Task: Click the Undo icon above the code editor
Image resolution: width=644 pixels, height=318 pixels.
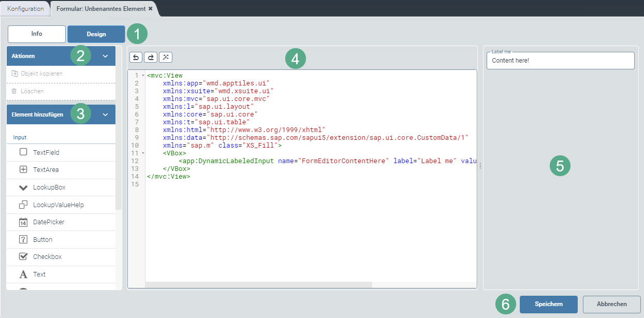Action: (135, 57)
